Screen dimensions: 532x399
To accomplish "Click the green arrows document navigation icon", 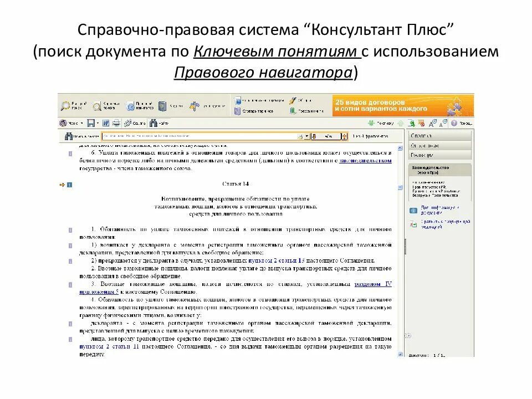I will (x=411, y=123).
